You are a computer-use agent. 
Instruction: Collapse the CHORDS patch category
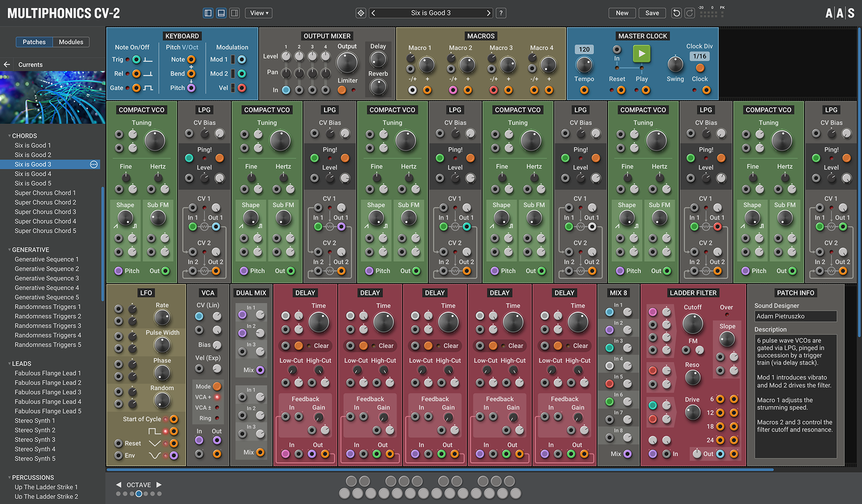pos(10,136)
